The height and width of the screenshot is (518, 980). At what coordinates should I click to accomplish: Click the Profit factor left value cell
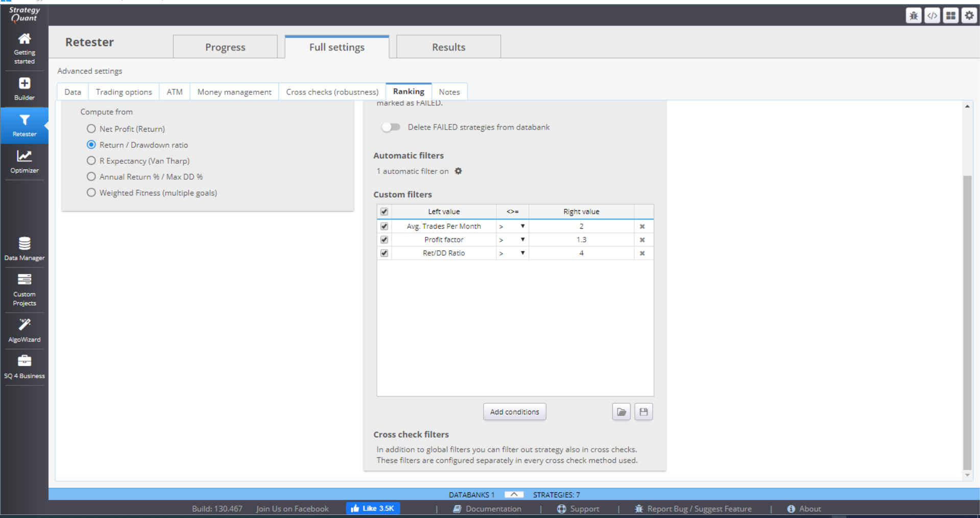[444, 239]
